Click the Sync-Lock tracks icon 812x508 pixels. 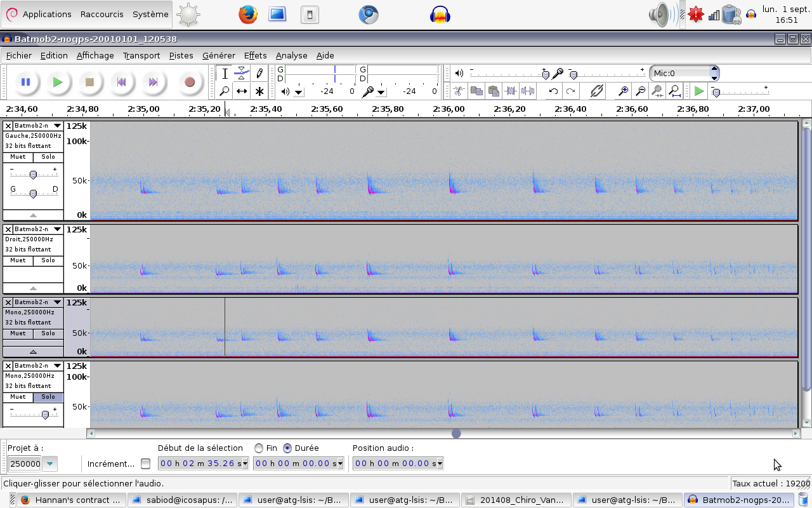tap(596, 91)
